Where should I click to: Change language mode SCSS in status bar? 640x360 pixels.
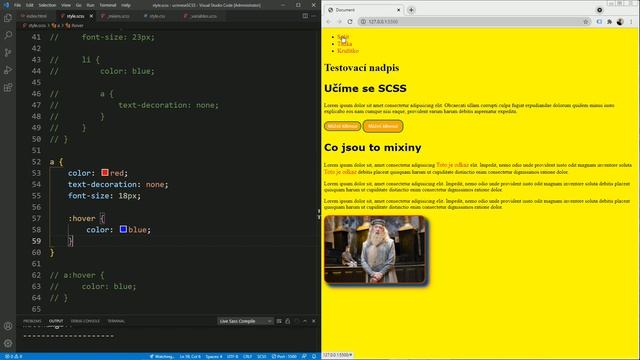[x=262, y=356]
